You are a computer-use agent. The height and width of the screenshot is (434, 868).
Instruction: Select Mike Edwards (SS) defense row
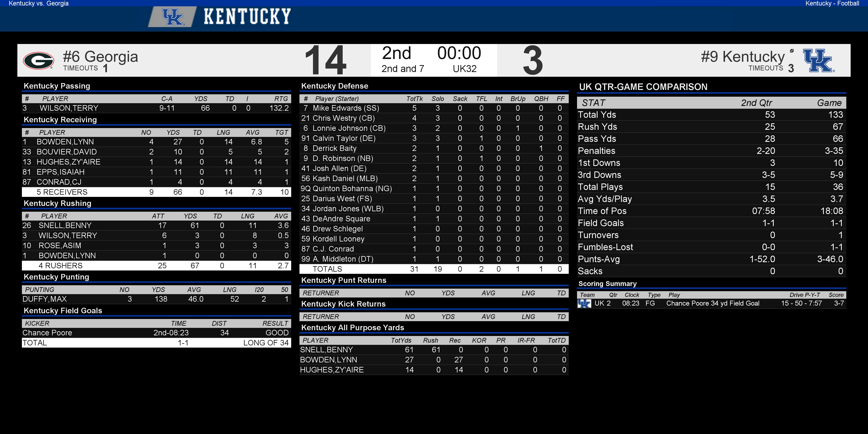pos(434,108)
